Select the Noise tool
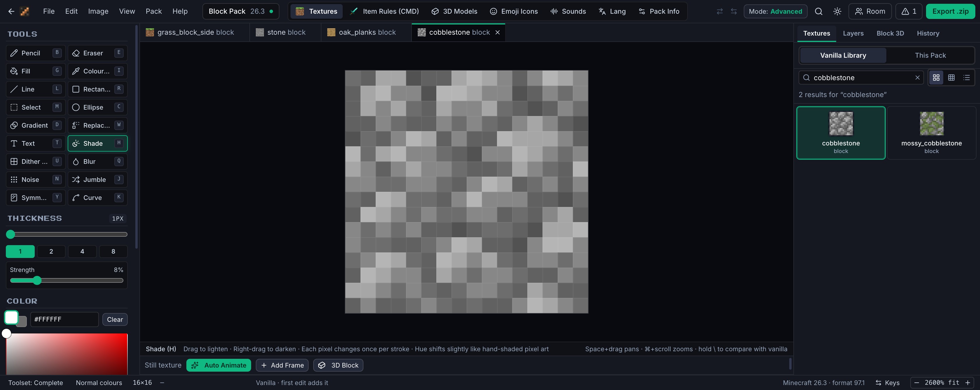 coord(36,180)
